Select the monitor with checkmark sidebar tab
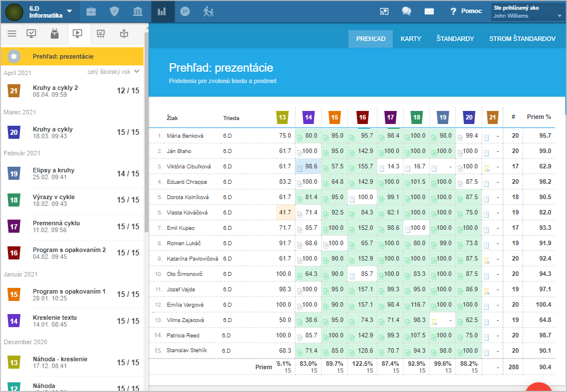Screen dimensions: 567x392 coord(31,34)
